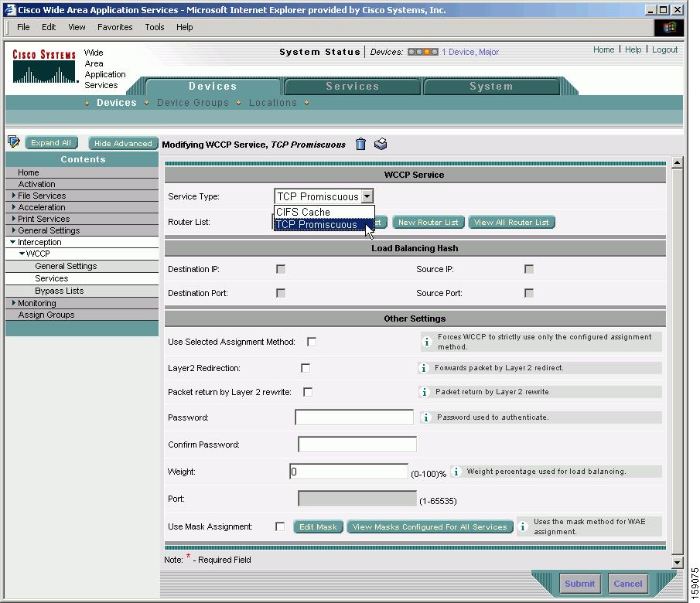
Task: Toggle the Source IP checkbox
Action: tap(529, 269)
